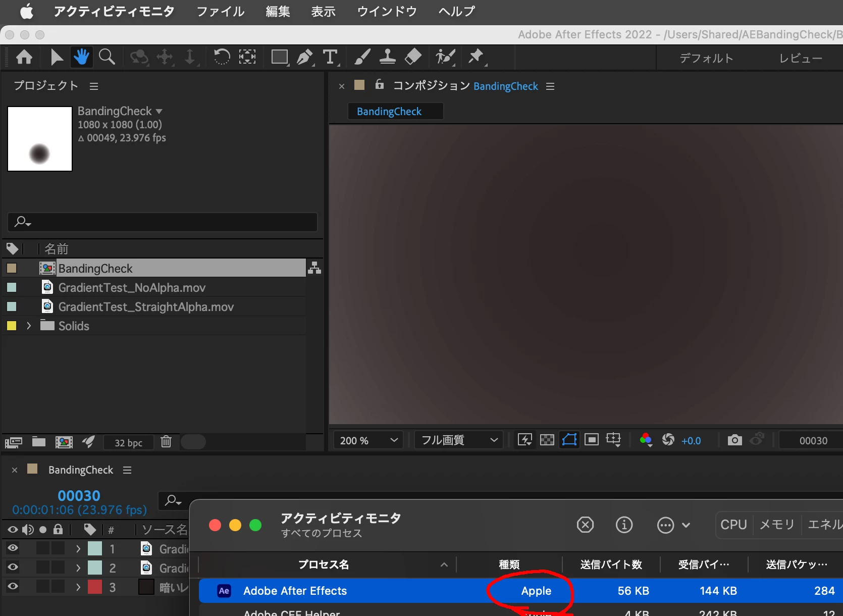Open the BandingCheck name dropdown arrow in Project
This screenshot has width=843, height=616.
[159, 111]
